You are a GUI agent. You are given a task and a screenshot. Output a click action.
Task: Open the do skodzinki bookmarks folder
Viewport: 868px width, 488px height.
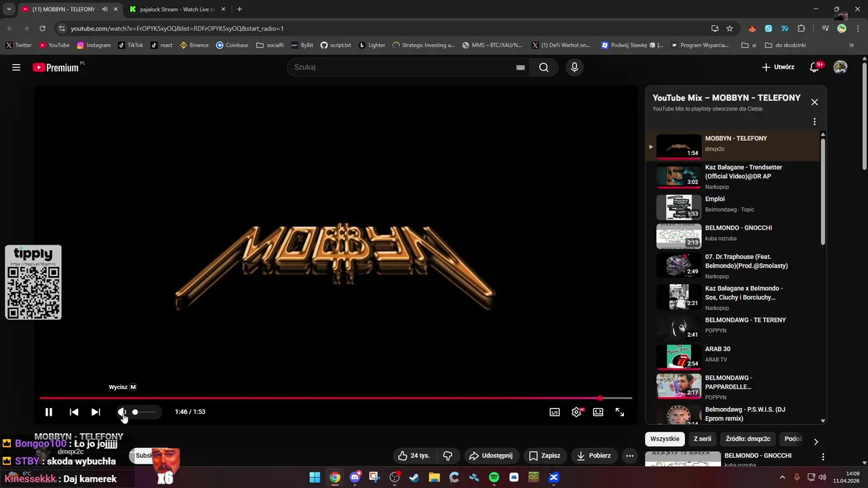tap(785, 45)
